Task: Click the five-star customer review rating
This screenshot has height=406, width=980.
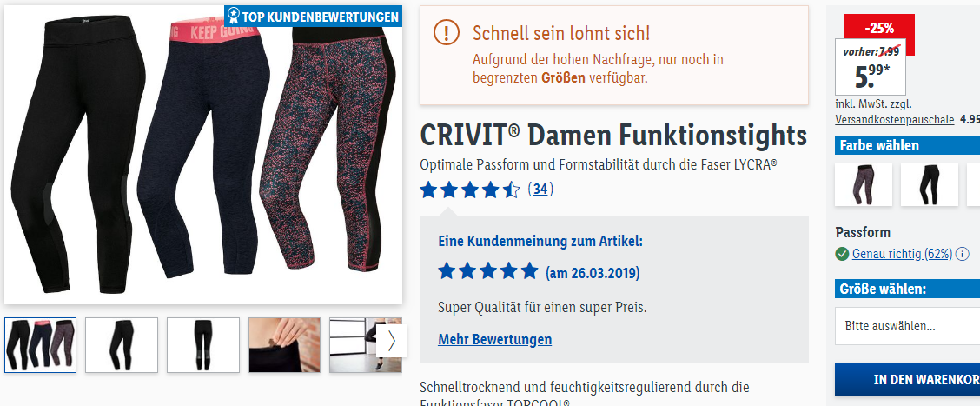Action: click(488, 271)
